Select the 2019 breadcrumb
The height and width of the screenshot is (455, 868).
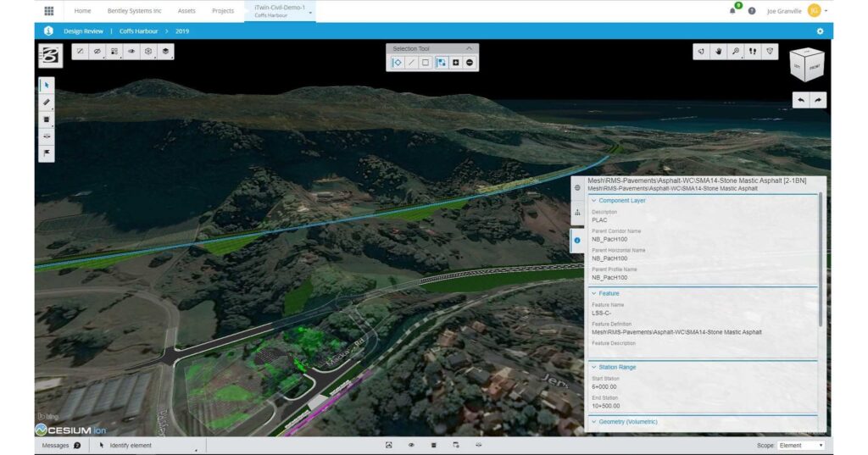(x=182, y=31)
